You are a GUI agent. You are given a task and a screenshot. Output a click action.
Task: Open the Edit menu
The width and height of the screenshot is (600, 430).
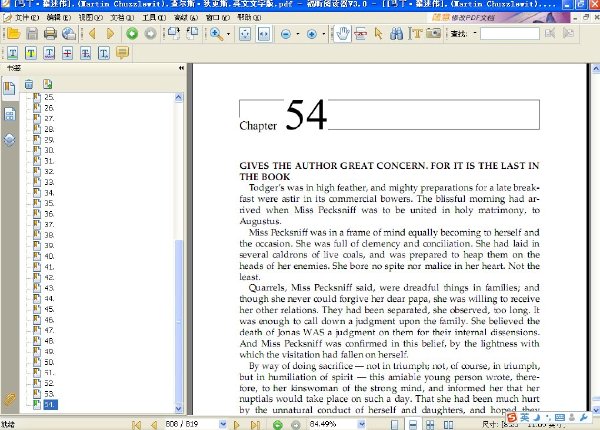pos(59,18)
